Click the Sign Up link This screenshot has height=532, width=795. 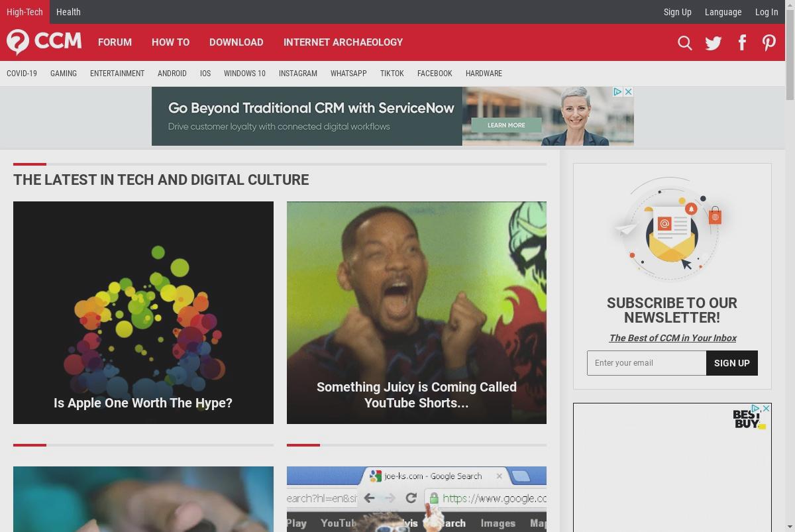pos(677,12)
